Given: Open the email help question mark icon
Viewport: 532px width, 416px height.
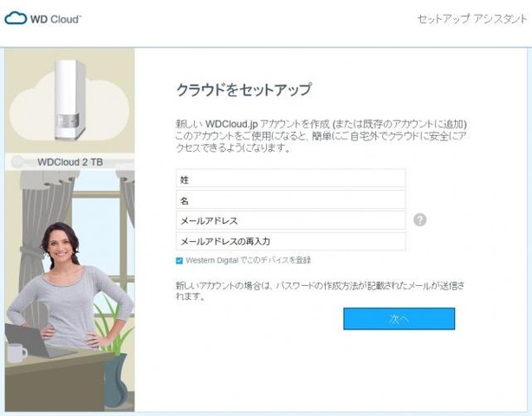Looking at the screenshot, I should pos(419,220).
